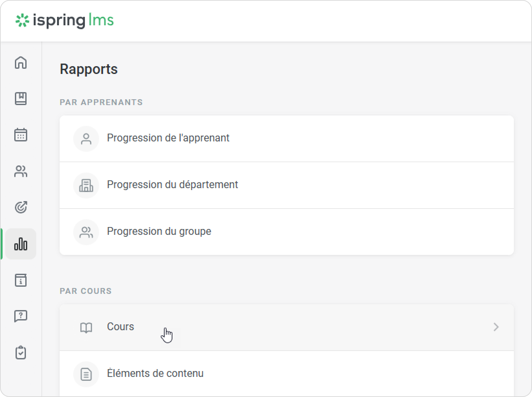Open Progression du département report
The image size is (532, 397).
pyautogui.click(x=172, y=185)
